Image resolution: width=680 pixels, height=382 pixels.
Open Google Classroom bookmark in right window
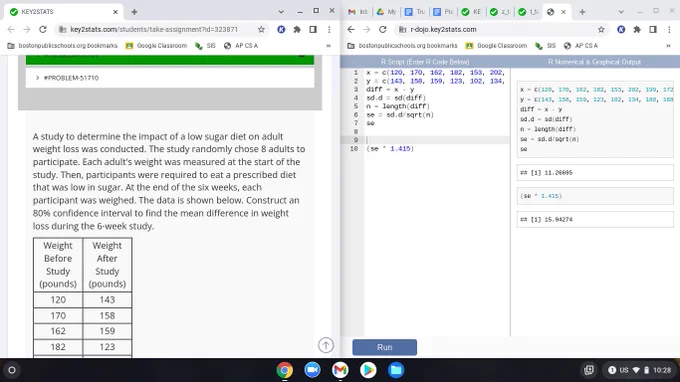click(x=496, y=46)
